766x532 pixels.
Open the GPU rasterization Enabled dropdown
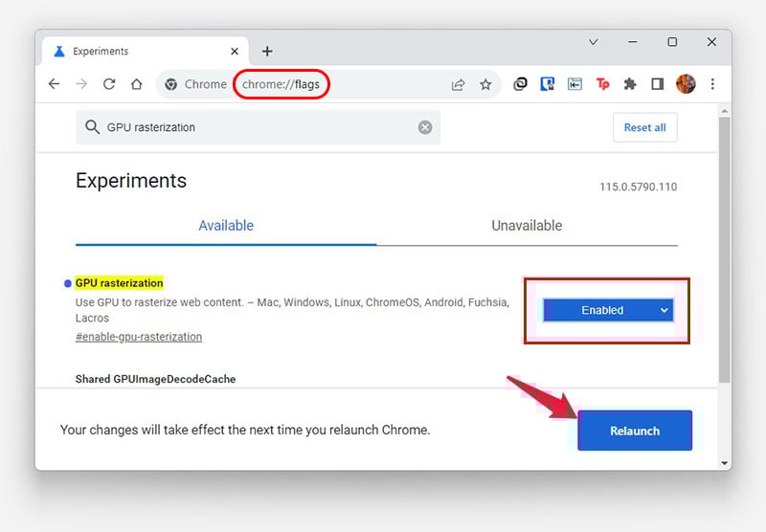tap(608, 310)
